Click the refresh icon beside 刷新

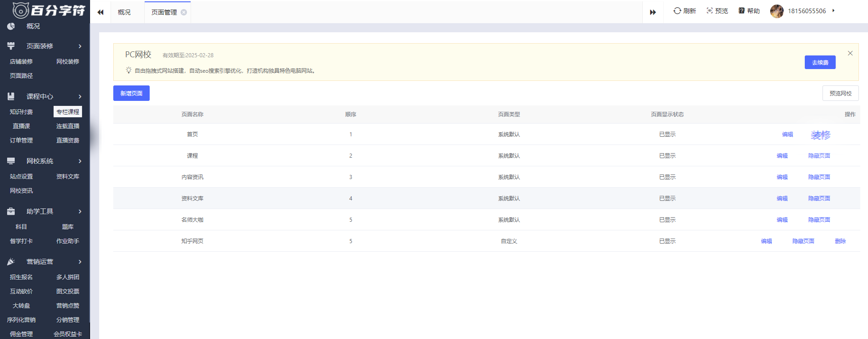[677, 11]
